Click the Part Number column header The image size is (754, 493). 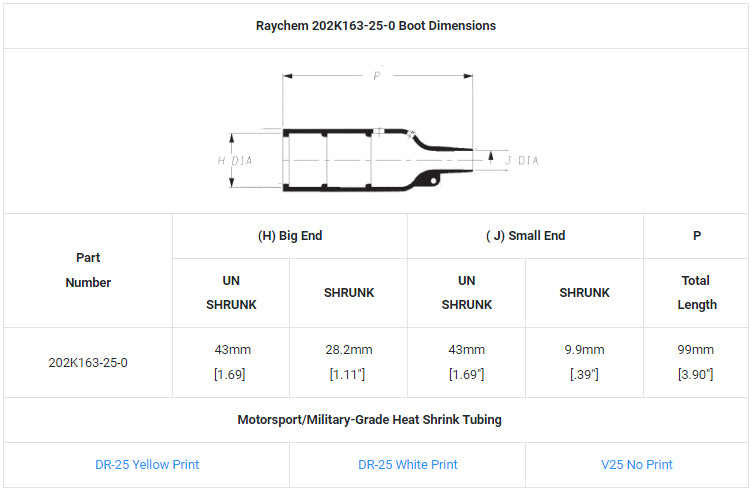click(x=88, y=270)
